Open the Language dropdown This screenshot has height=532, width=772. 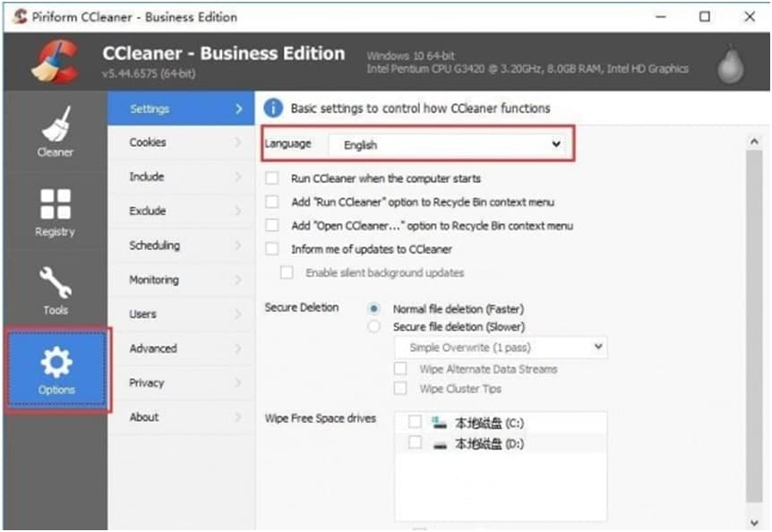[x=448, y=143]
